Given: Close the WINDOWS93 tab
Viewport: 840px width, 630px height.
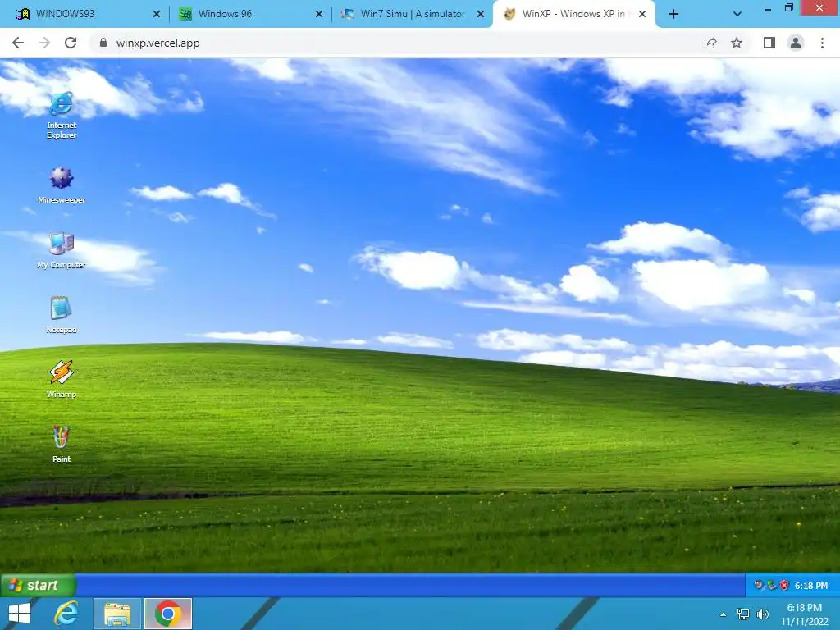Looking at the screenshot, I should 157,15.
